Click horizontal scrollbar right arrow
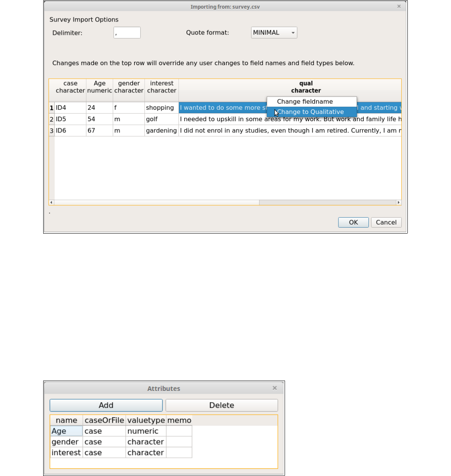 click(398, 203)
